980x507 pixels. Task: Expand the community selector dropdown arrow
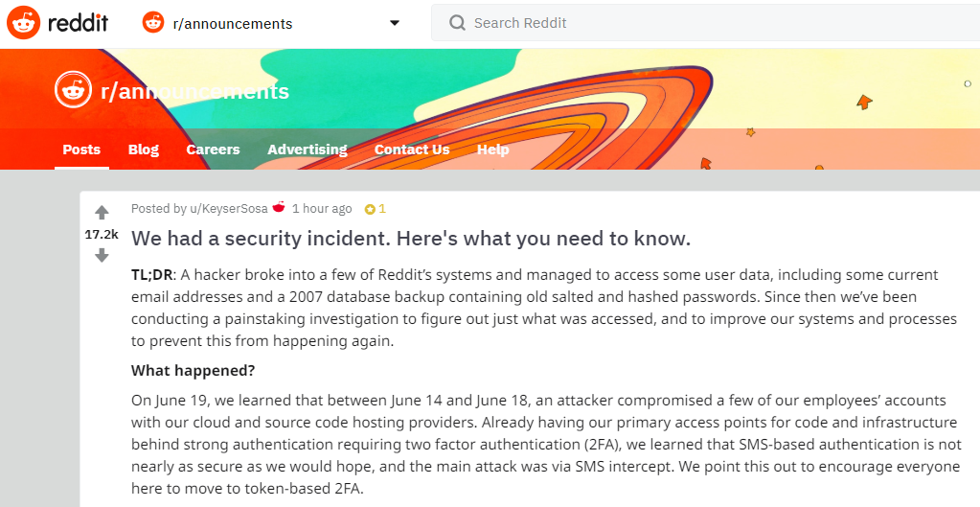pyautogui.click(x=395, y=23)
